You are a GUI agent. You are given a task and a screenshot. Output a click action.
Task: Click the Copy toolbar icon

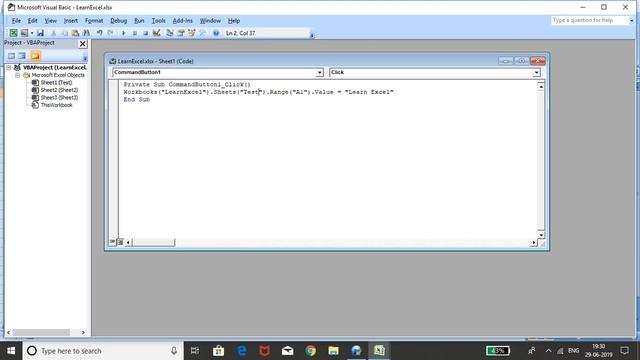coord(64,33)
